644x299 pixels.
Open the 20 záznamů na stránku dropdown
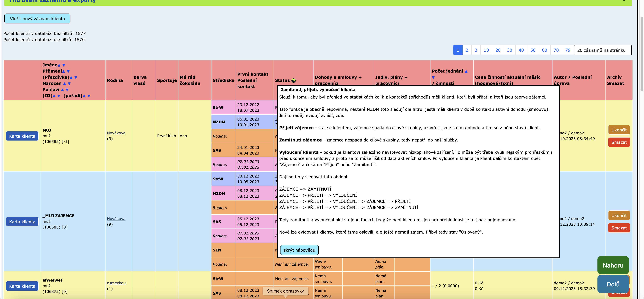pos(602,50)
